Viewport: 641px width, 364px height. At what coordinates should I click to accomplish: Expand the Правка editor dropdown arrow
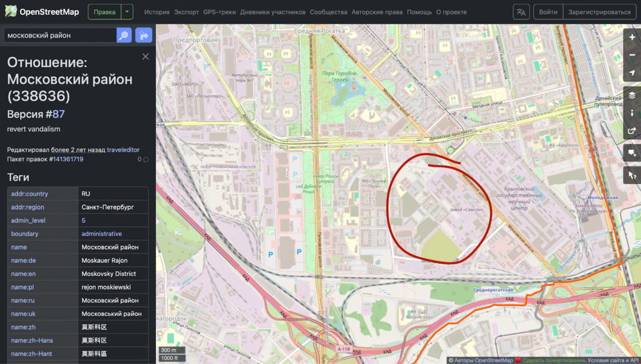(127, 12)
